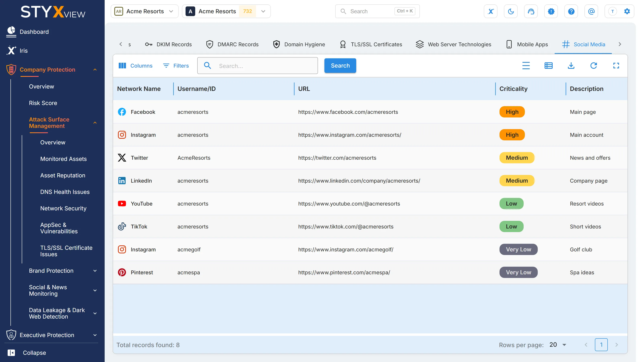Screen dimensions: 644x362
Task: Open the Acme Resorts organization dropdown
Action: point(144,11)
